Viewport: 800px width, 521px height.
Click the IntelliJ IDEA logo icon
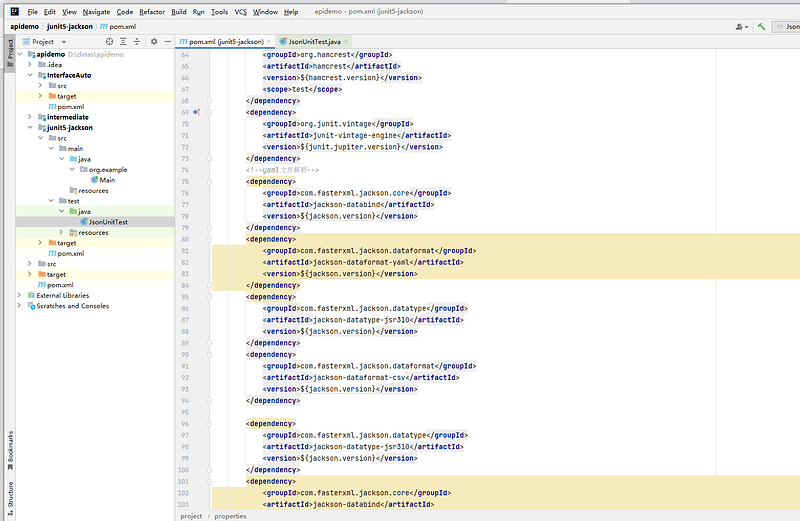pos(14,11)
